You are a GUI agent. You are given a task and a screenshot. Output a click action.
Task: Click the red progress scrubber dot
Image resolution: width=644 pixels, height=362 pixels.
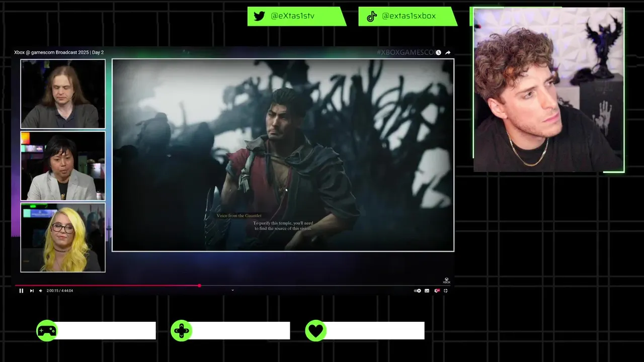pos(200,286)
